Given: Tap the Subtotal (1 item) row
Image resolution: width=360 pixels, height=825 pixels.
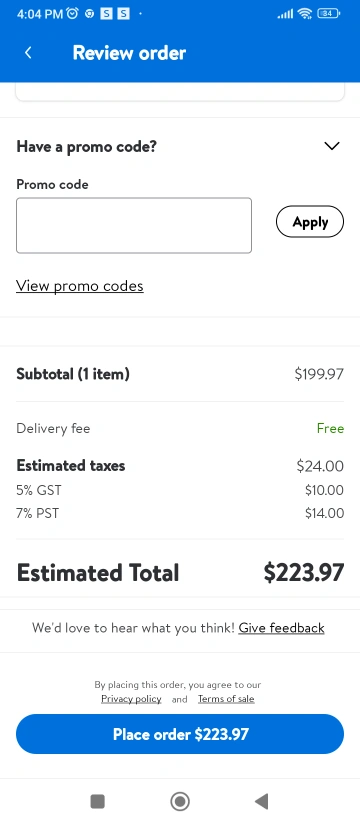Looking at the screenshot, I should [180, 374].
